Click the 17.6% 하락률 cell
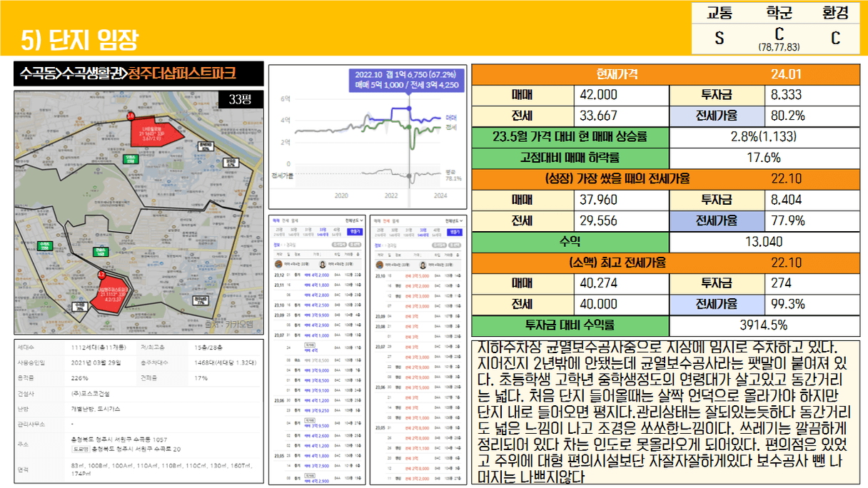The height and width of the screenshot is (488, 868). pos(764,158)
